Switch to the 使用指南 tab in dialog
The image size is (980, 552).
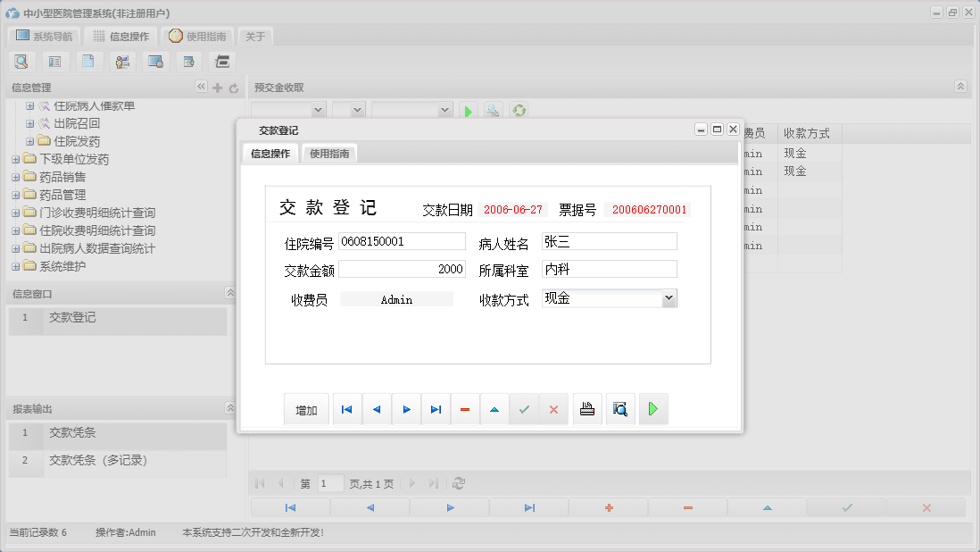(x=331, y=153)
